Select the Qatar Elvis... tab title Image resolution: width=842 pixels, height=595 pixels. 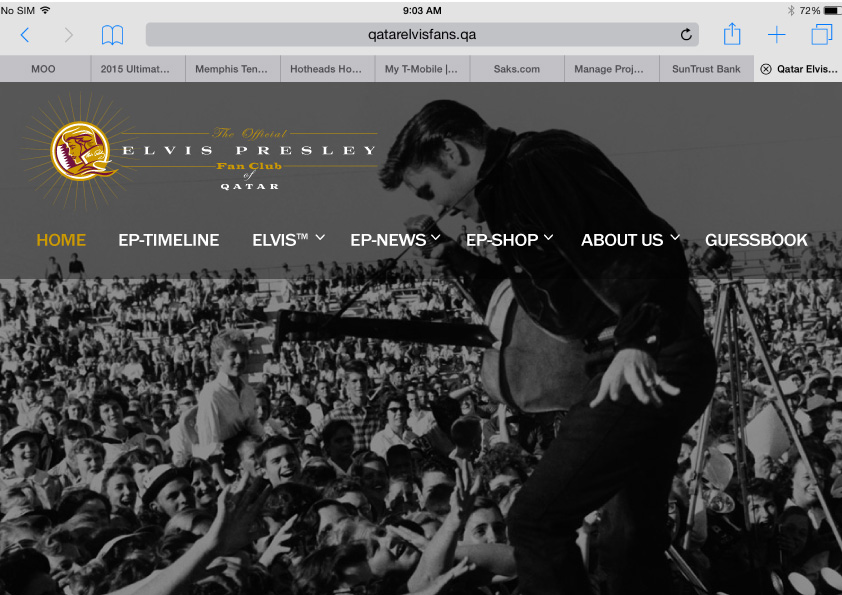pos(807,69)
